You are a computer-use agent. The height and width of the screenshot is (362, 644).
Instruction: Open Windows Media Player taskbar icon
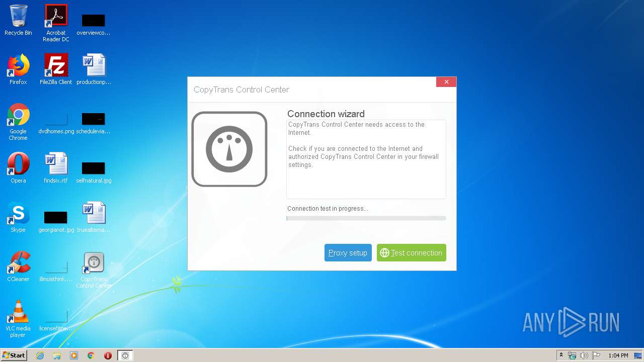pyautogui.click(x=74, y=355)
